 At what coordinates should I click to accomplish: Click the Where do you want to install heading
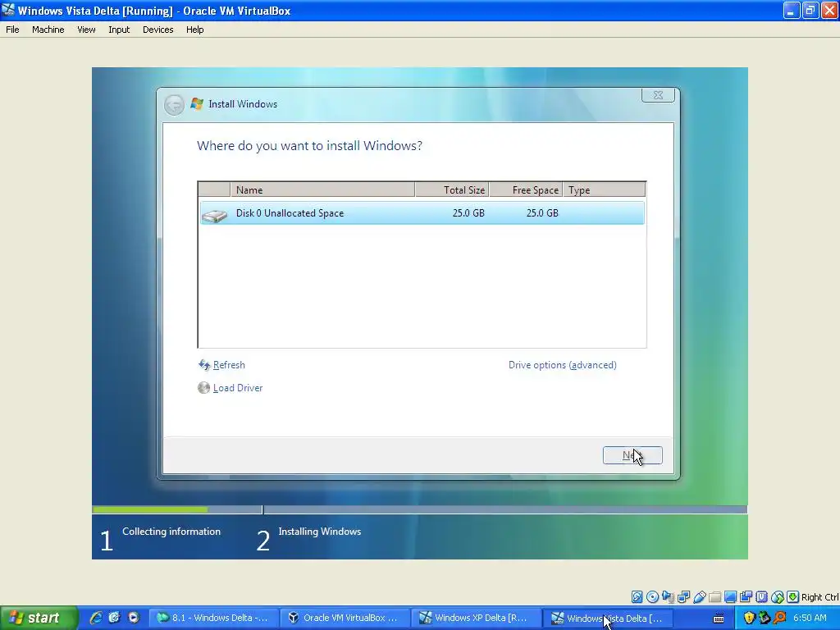(309, 146)
